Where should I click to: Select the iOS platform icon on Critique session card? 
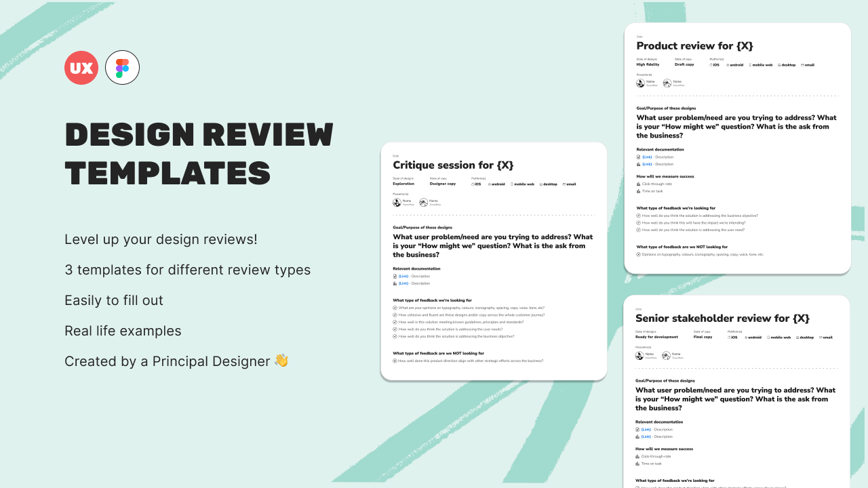click(473, 184)
